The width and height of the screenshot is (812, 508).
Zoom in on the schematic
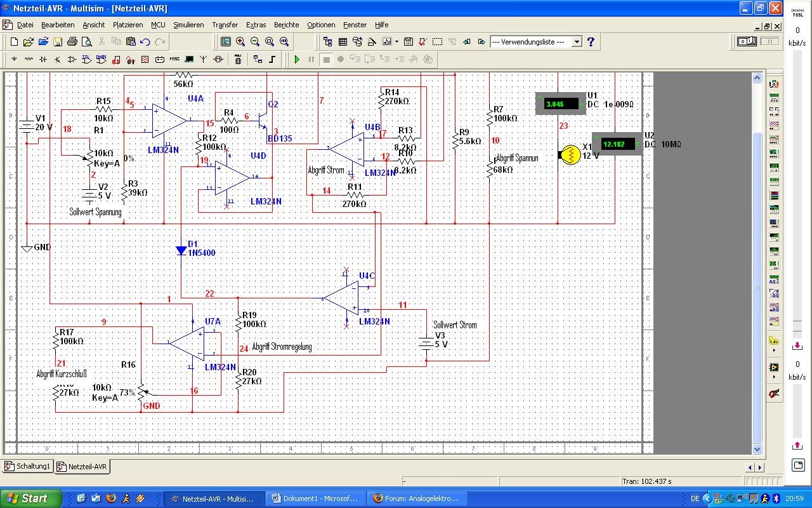click(x=240, y=42)
